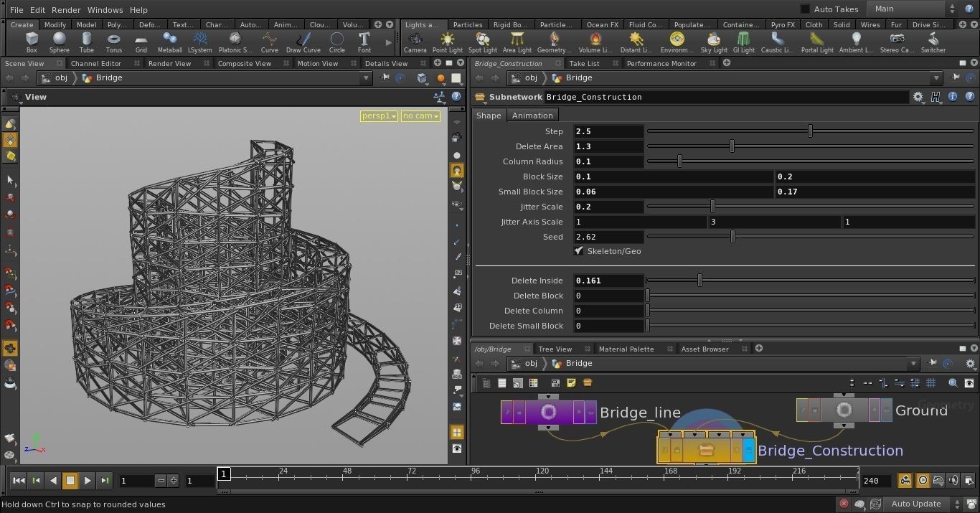Open parameter pane gear menu

coord(918,97)
